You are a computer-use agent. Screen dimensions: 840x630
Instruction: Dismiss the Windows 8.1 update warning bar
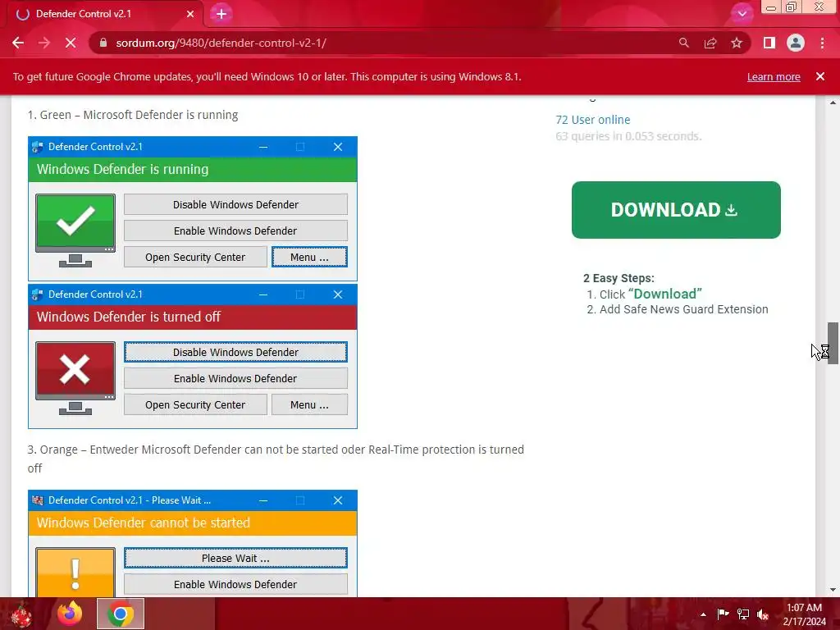820,76
